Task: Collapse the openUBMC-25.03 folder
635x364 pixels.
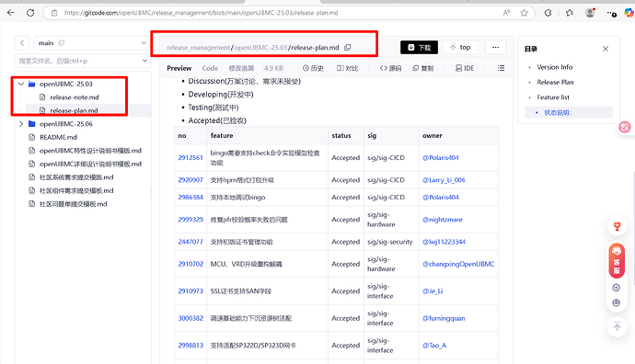Action: tap(21, 84)
